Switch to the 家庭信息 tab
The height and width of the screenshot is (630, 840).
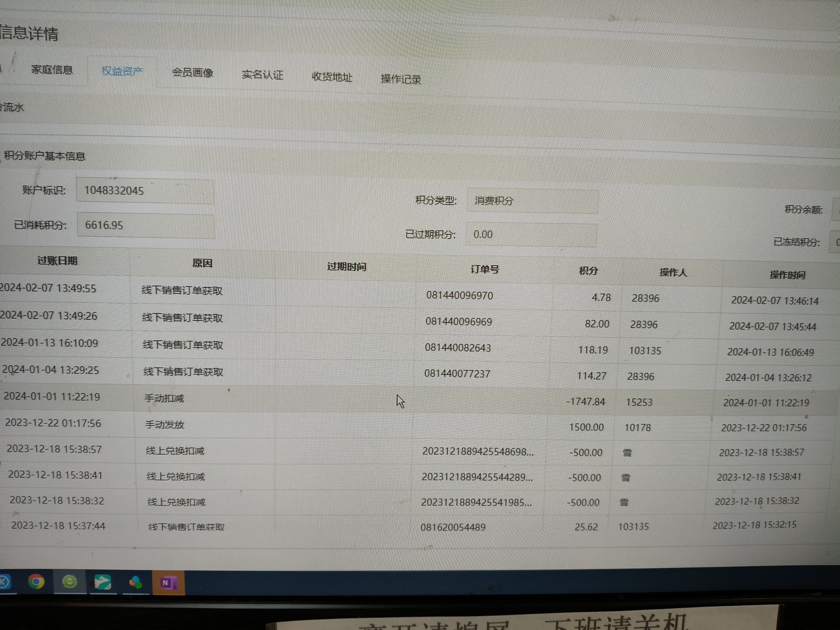point(52,70)
